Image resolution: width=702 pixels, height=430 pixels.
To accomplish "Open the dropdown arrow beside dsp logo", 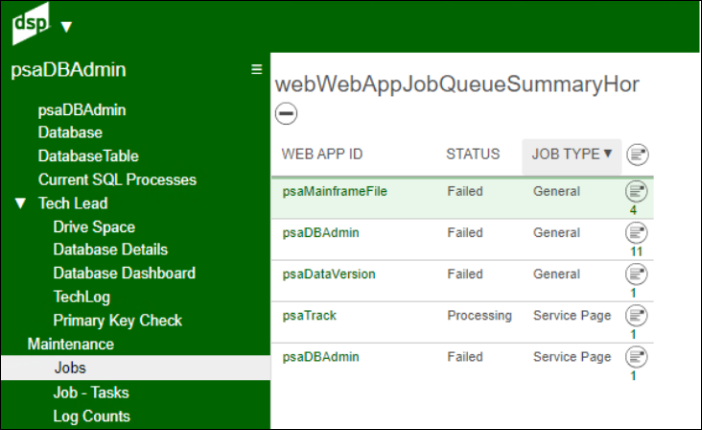I will point(66,27).
